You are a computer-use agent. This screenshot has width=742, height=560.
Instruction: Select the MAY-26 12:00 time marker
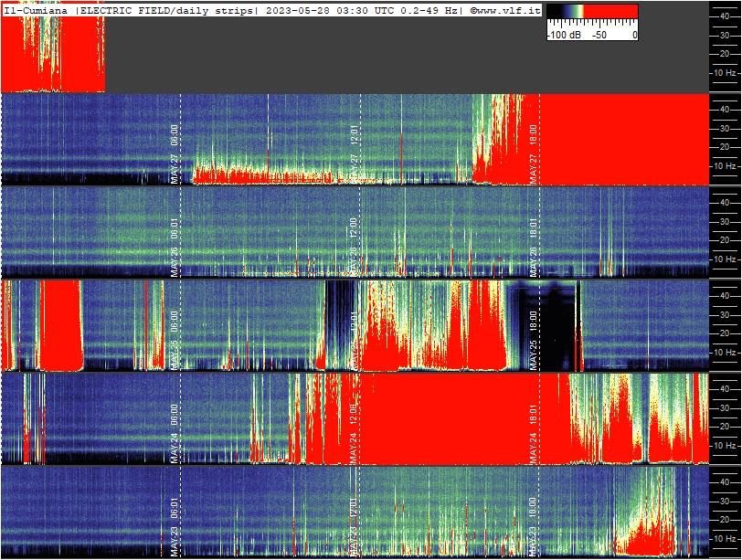point(354,248)
